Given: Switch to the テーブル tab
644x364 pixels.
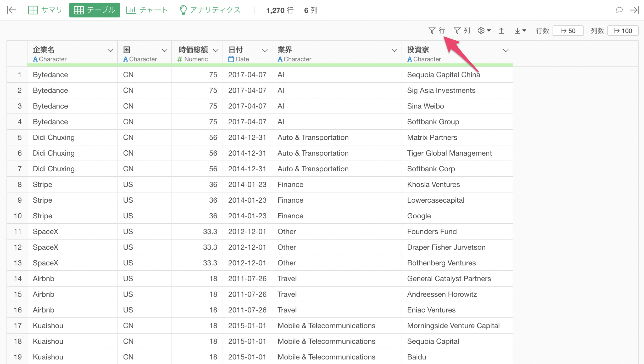Looking at the screenshot, I should (x=95, y=10).
